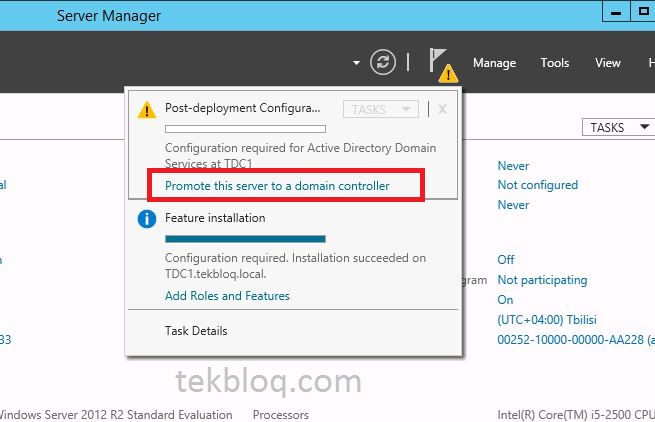
Task: Dismiss the Post-deployment notification with X
Action: pyautogui.click(x=442, y=109)
